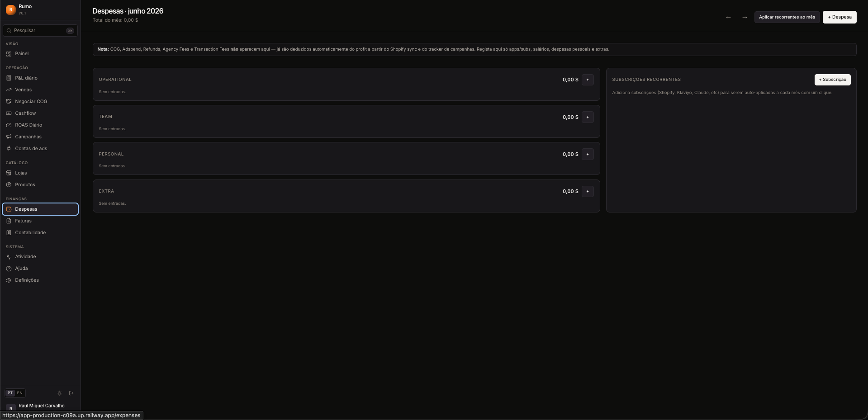The height and width of the screenshot is (420, 868).
Task: Open Vendas page
Action: click(40, 90)
